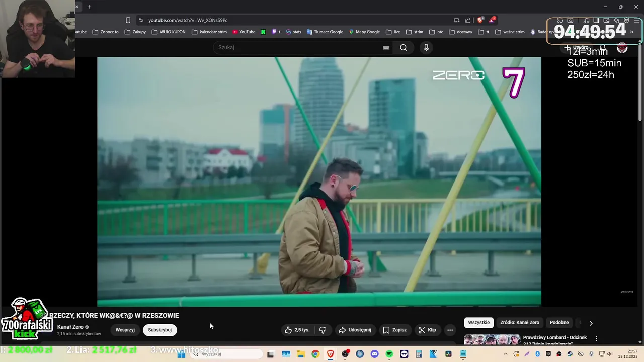Start voice search with microphone icon
644x362 pixels.
point(426,47)
